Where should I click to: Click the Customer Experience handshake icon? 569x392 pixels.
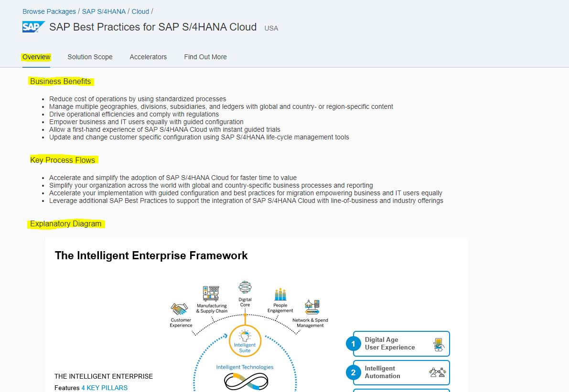[179, 309]
